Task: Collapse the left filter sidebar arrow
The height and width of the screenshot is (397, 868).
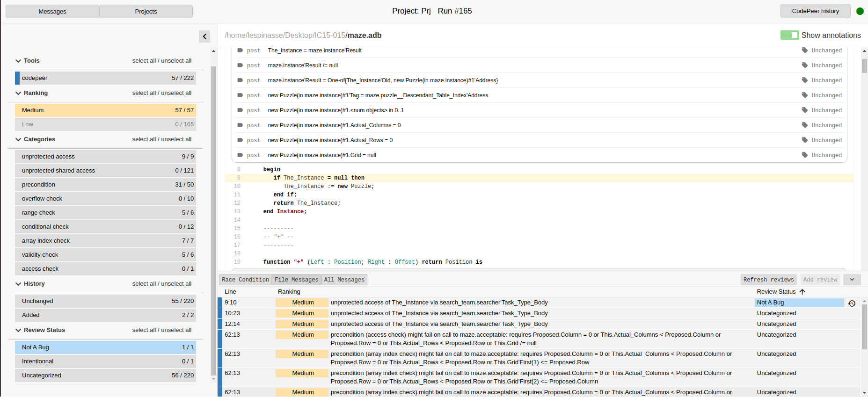Action: (x=204, y=36)
